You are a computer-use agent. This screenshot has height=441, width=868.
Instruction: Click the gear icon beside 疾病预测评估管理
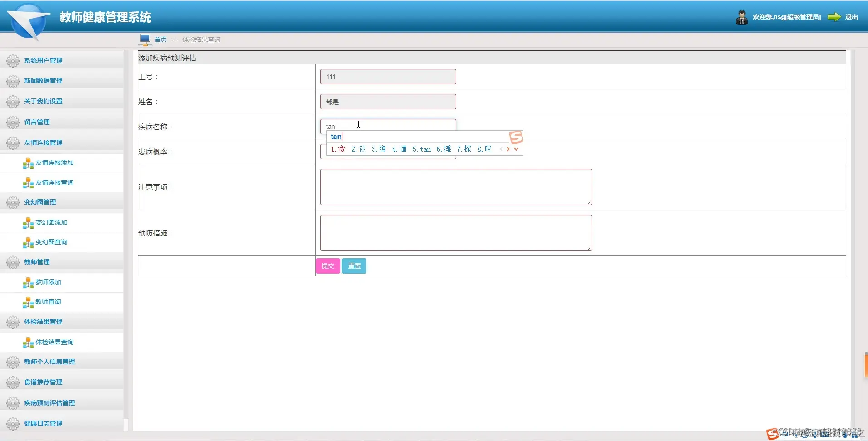coord(13,403)
